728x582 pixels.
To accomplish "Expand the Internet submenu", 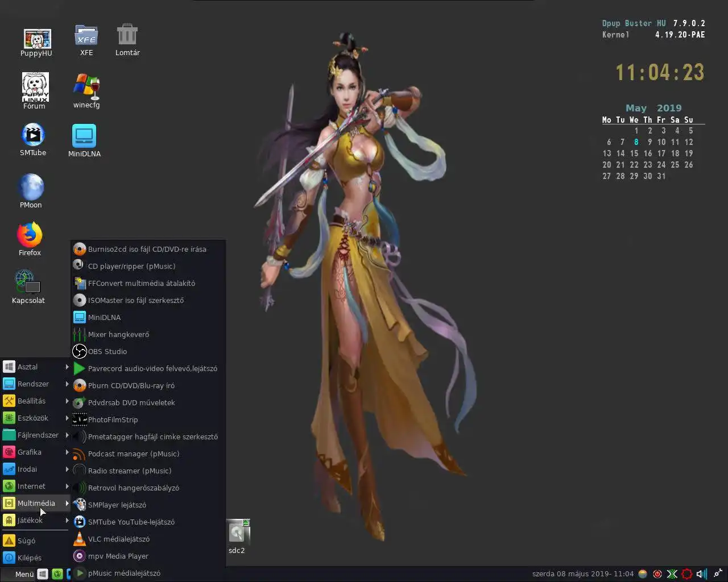I will [36, 487].
